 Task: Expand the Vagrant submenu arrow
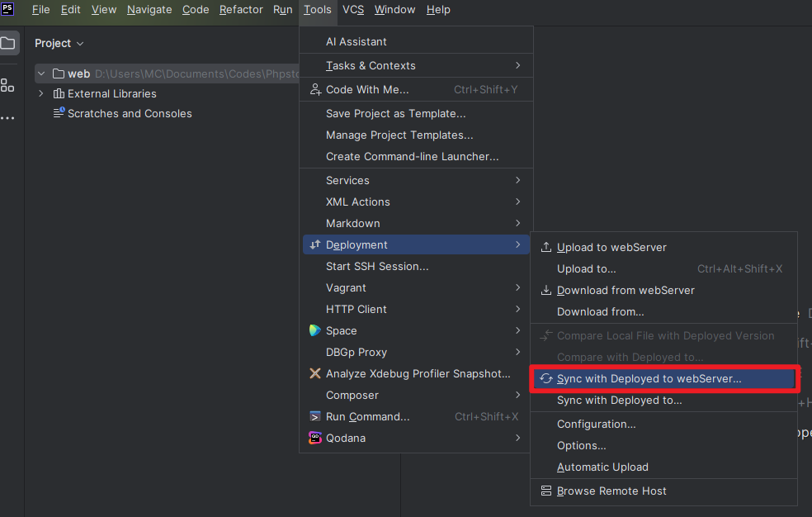click(x=518, y=287)
